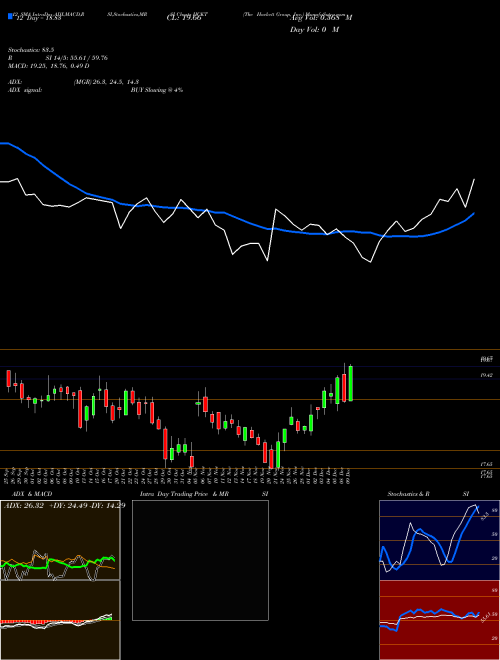Click the ADX '(MGR) 26.3, 24.5, 14.3' values
The image size is (500, 660).
pyautogui.click(x=106, y=82)
